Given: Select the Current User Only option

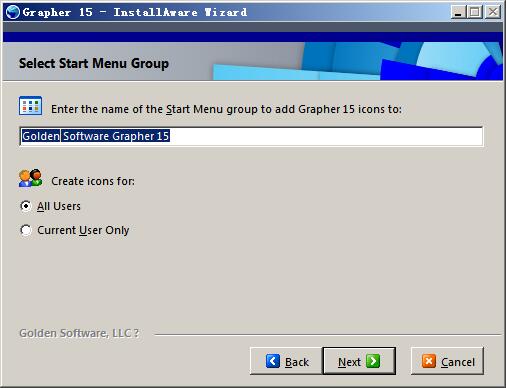Looking at the screenshot, I should (26, 230).
